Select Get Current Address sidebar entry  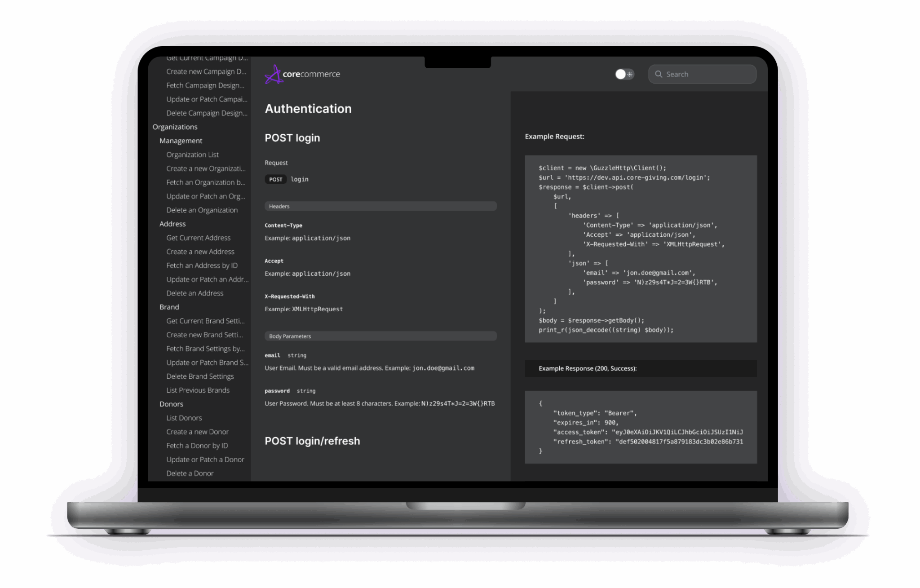tap(198, 238)
